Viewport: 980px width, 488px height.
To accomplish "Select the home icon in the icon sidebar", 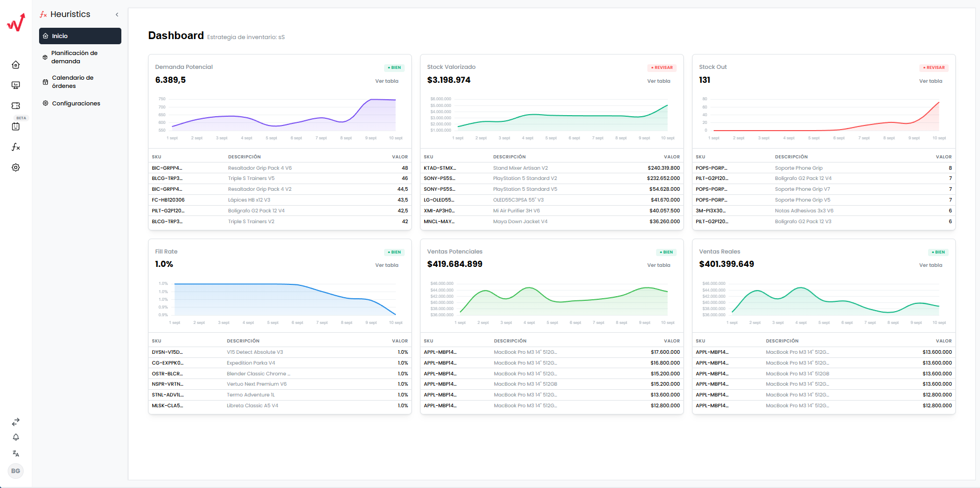I will (15, 65).
